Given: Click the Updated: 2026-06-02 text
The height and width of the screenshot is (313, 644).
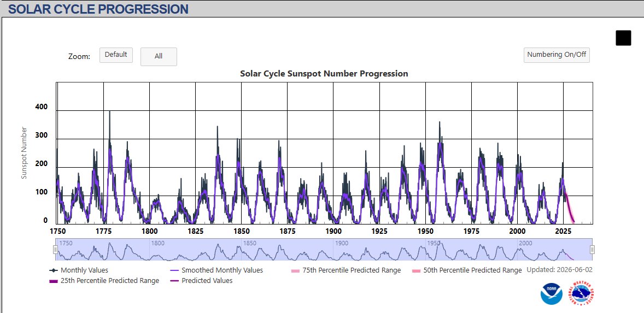Looking at the screenshot, I should click(x=559, y=270).
